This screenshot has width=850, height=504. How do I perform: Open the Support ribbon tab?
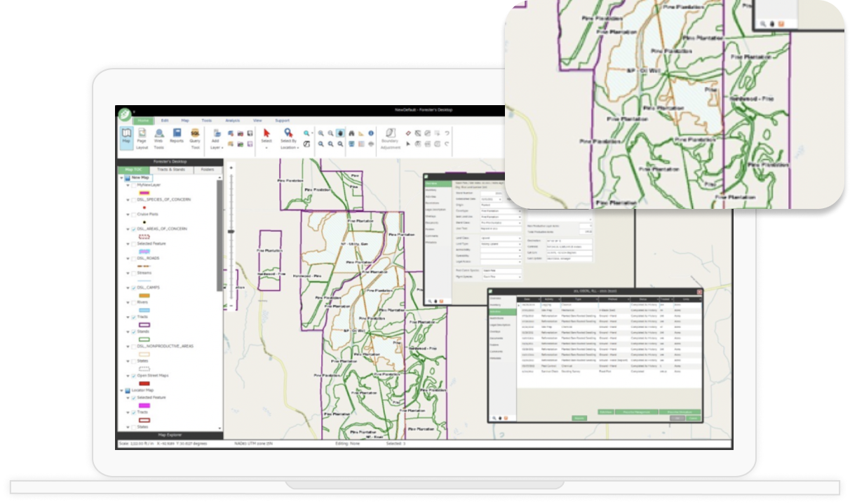tap(282, 121)
